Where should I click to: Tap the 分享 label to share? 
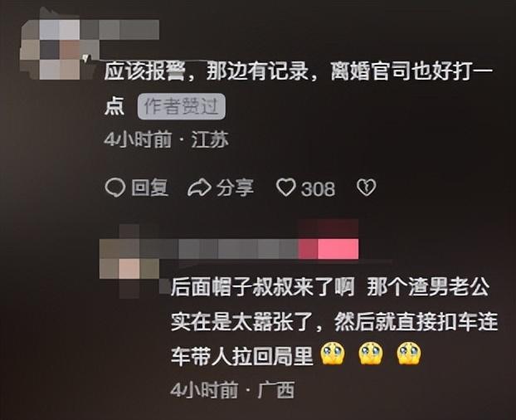pyautogui.click(x=235, y=188)
